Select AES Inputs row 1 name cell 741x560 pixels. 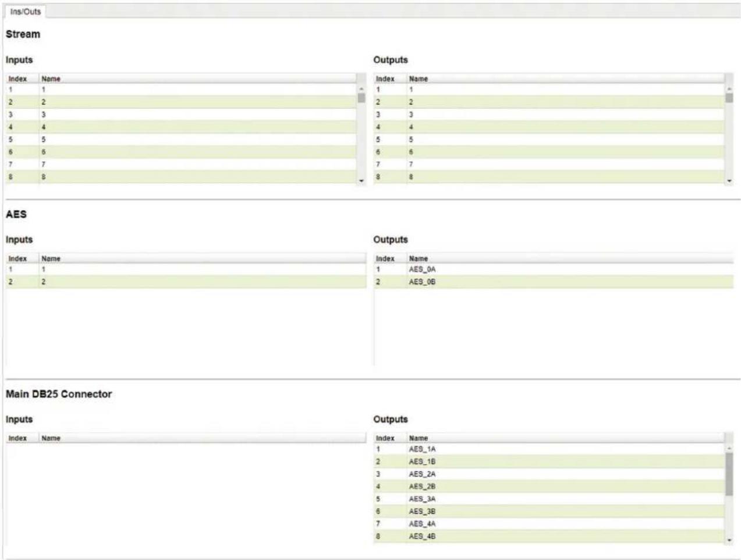pos(203,270)
